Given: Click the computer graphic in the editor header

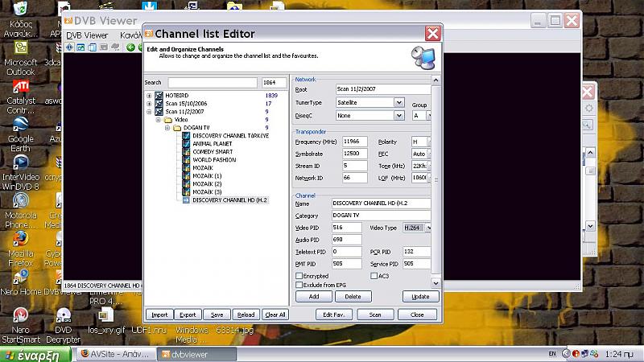Looking at the screenshot, I should click(423, 58).
